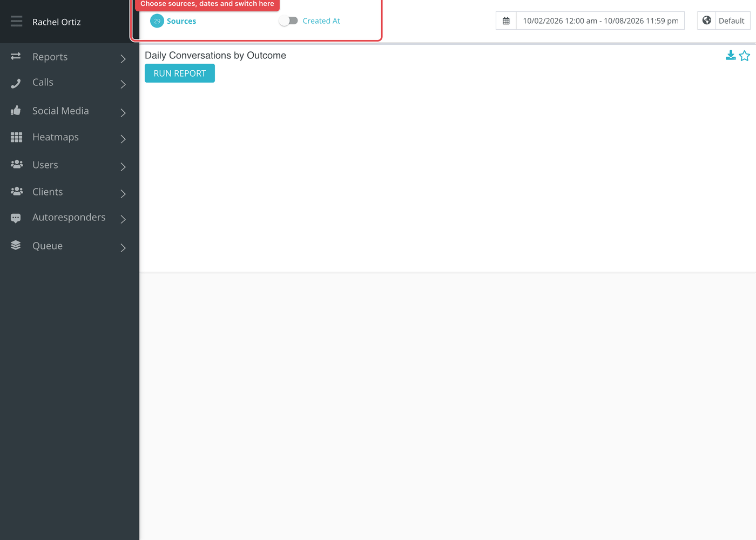This screenshot has height=540, width=756.
Task: Click the RUN REPORT button
Action: [180, 73]
